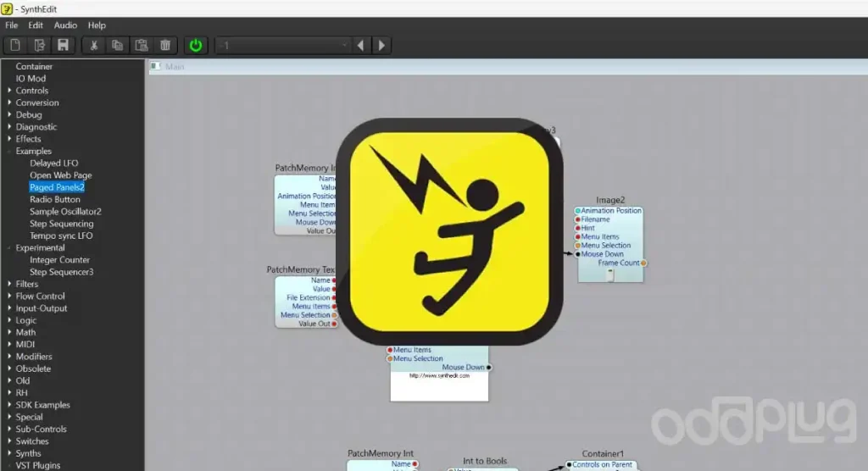Click the New file toolbar icon
Image resolution: width=868 pixels, height=471 pixels.
click(x=16, y=45)
